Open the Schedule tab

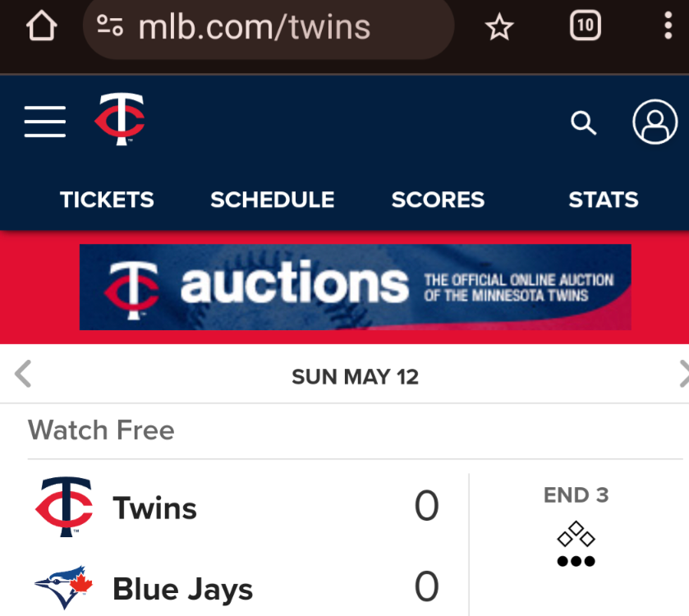(x=272, y=200)
